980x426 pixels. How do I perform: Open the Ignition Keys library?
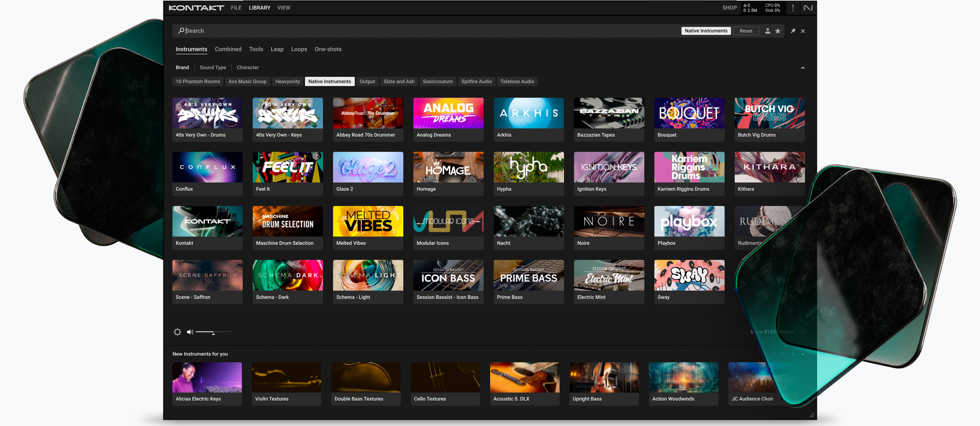click(609, 174)
